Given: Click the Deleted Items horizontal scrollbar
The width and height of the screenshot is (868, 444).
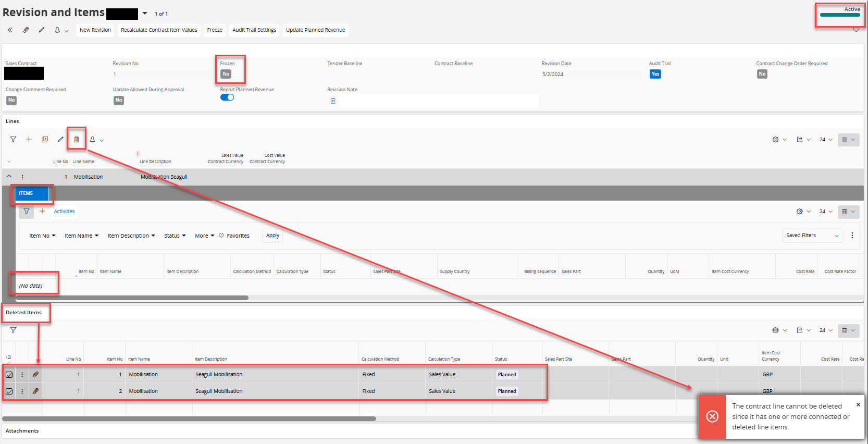Looking at the screenshot, I should pos(189,418).
